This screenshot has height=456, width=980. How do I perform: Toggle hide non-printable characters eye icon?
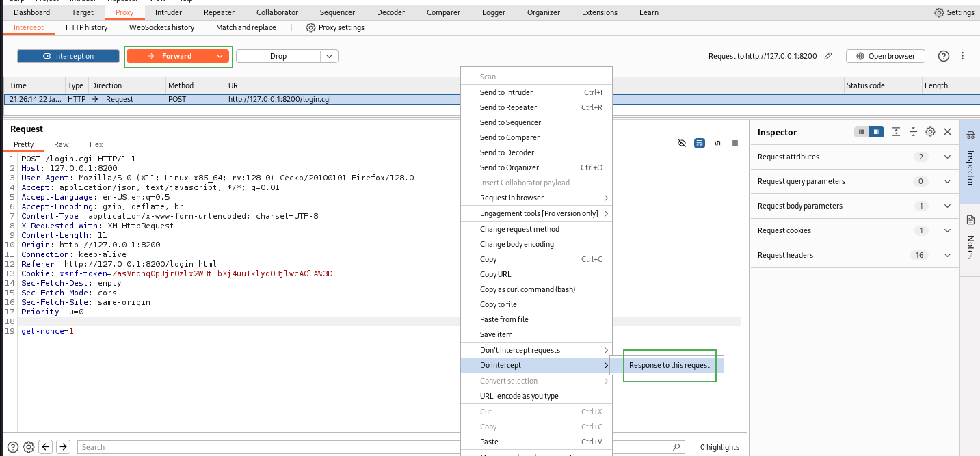682,143
